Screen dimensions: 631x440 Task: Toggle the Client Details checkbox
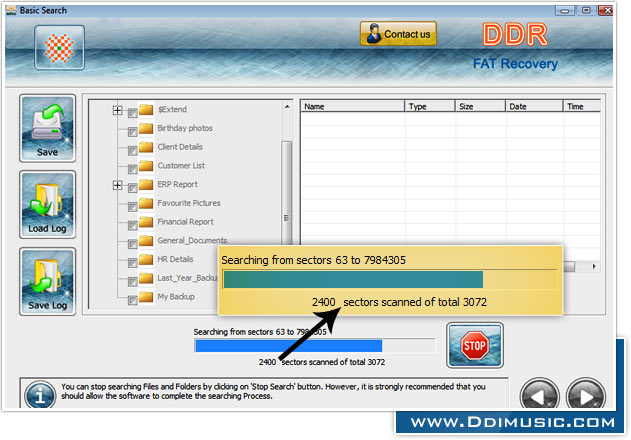click(x=132, y=151)
